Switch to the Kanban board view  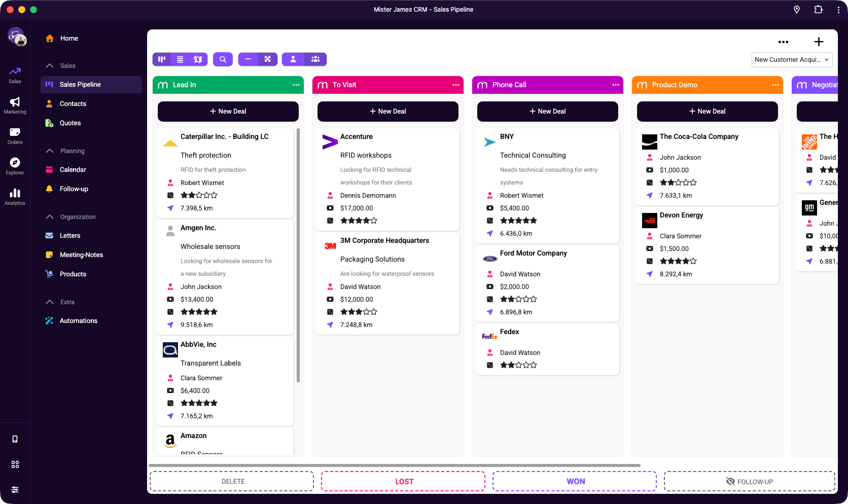point(162,59)
